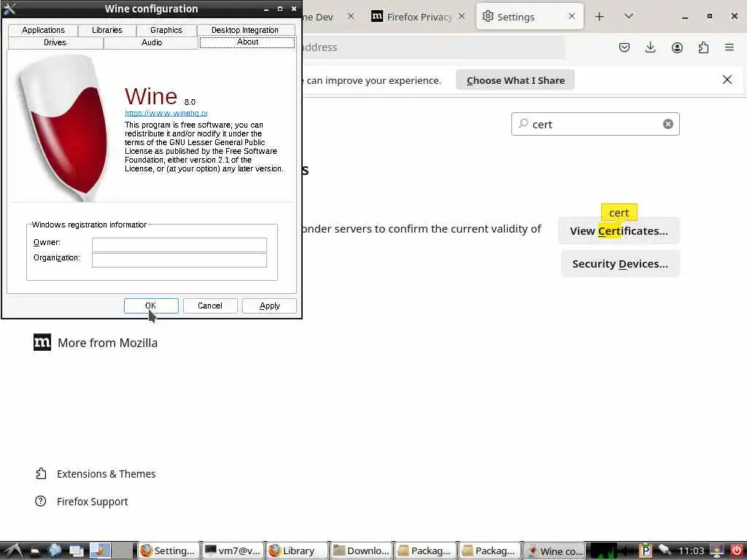Select the Desktop Integration tab

[245, 30]
